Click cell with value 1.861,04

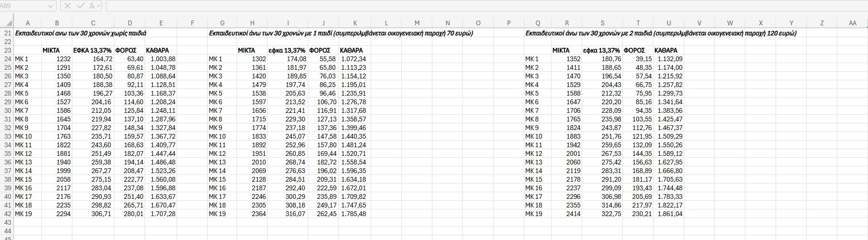(669, 214)
